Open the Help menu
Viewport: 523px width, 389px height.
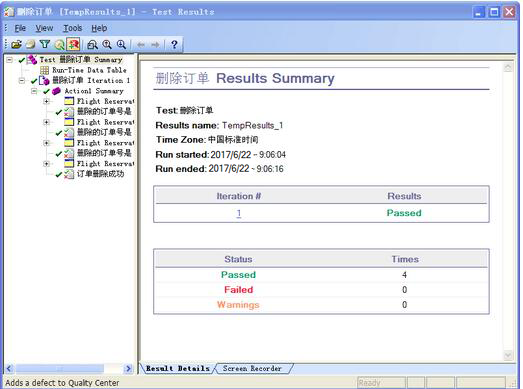99,28
